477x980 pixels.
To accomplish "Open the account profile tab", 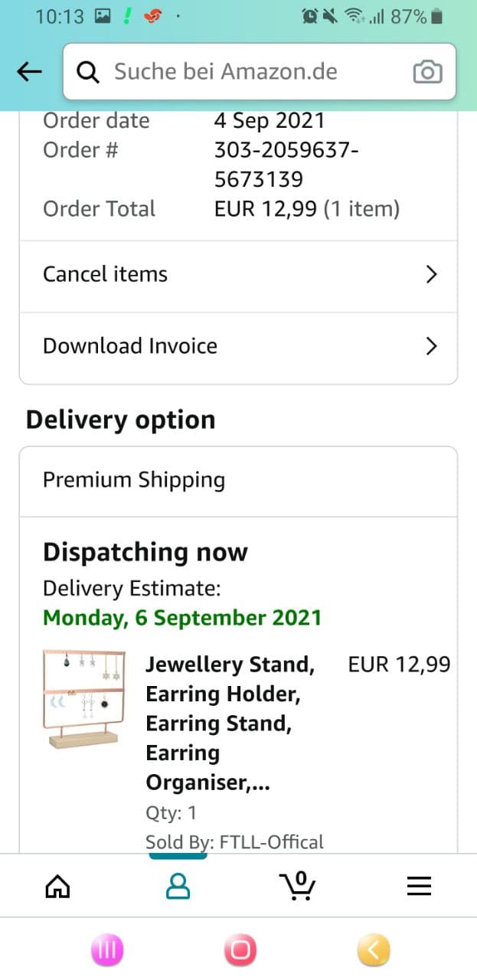I will pos(178,886).
